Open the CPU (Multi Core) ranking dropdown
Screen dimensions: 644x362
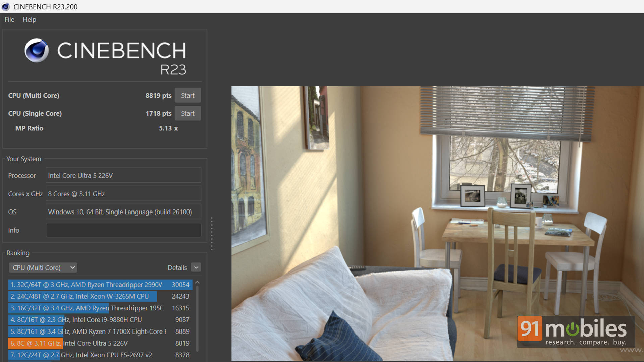click(x=43, y=268)
